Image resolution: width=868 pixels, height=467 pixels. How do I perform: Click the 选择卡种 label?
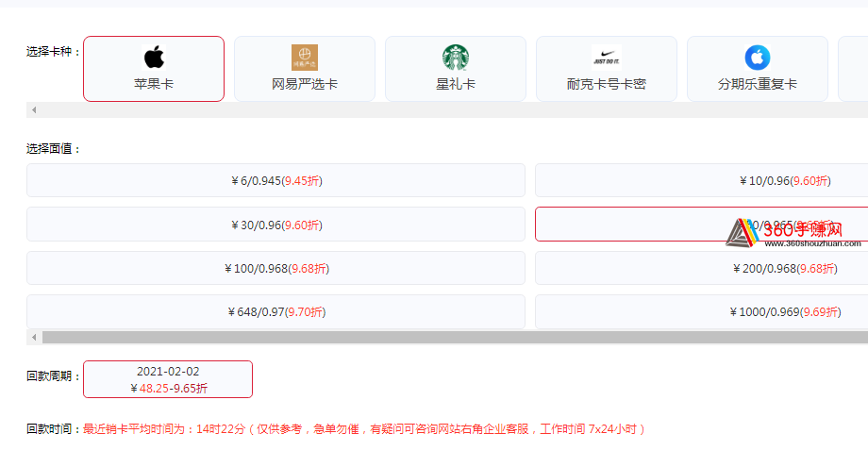coord(54,52)
